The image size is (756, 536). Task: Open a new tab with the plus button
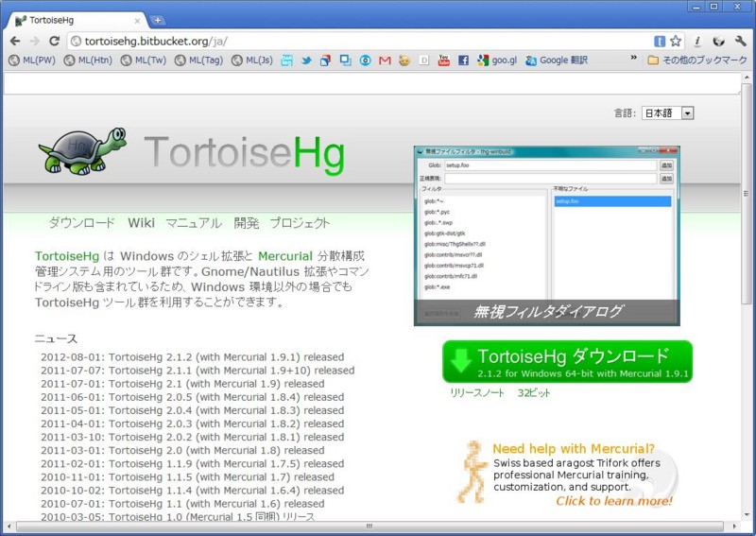point(157,21)
